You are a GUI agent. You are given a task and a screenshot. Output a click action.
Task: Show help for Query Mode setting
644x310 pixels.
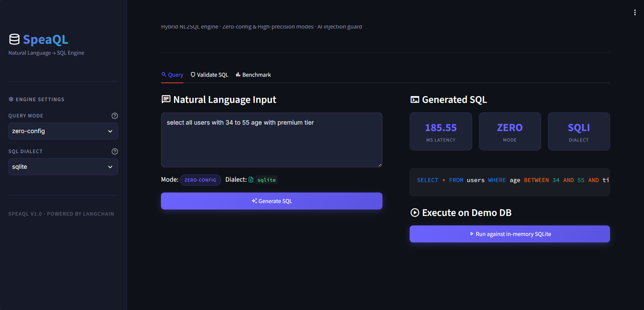click(x=115, y=116)
